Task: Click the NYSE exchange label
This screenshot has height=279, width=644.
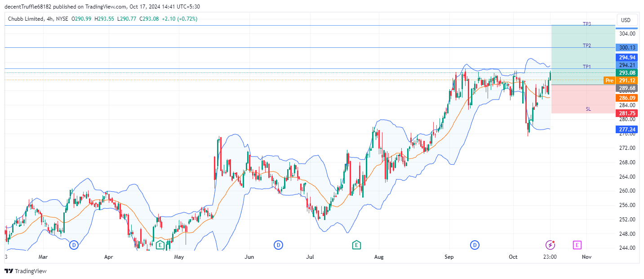Action: [x=62, y=19]
